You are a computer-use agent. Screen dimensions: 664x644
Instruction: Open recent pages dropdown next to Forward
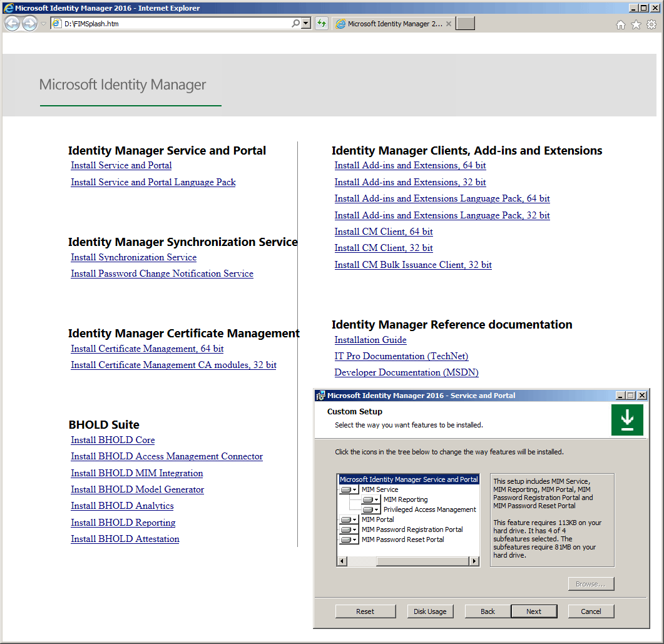[x=43, y=24]
